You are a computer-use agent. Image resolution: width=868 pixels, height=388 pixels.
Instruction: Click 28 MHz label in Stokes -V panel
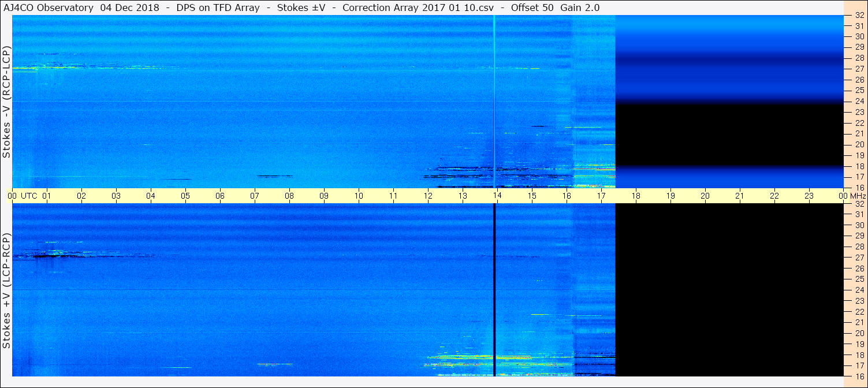click(x=859, y=58)
